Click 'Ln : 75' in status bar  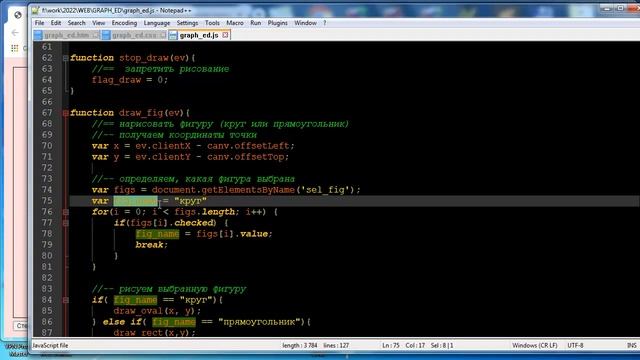coord(391,345)
